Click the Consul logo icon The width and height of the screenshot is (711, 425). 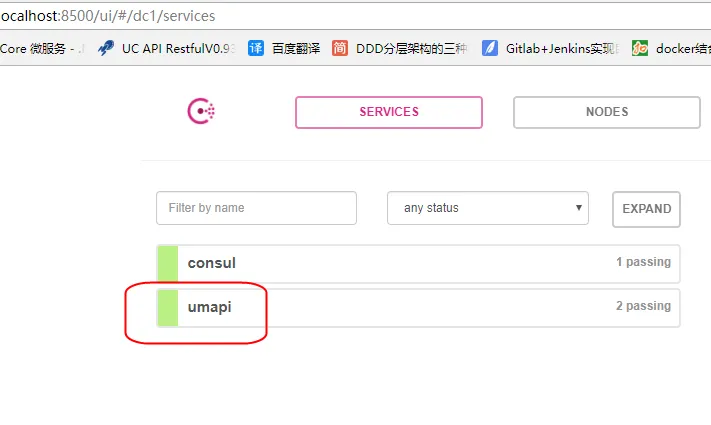[x=202, y=112]
